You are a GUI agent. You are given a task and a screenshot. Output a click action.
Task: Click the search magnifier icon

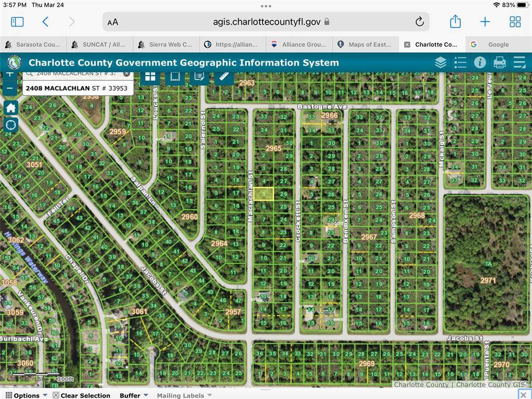30,74
